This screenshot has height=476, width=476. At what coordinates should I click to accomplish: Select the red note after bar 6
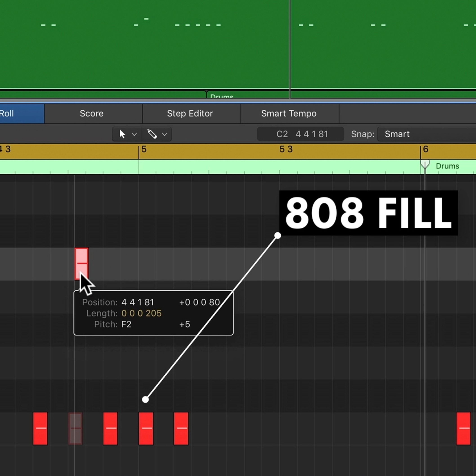[463, 428]
